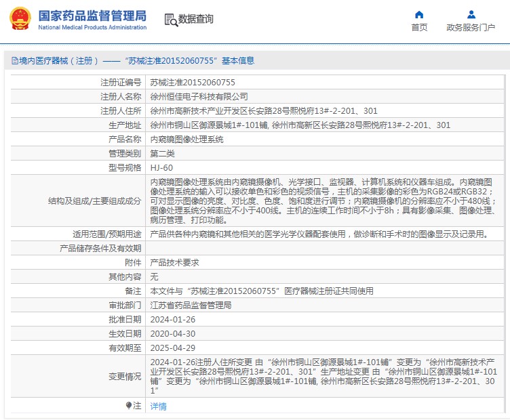This screenshot has height=420, width=510.
Task: Open the 政务服务门户 navigation item
Action: point(471,27)
